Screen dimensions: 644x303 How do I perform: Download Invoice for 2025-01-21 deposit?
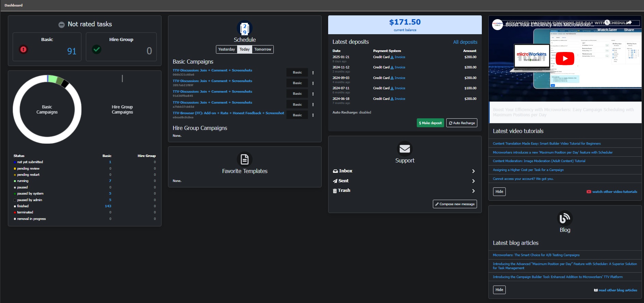(398, 57)
